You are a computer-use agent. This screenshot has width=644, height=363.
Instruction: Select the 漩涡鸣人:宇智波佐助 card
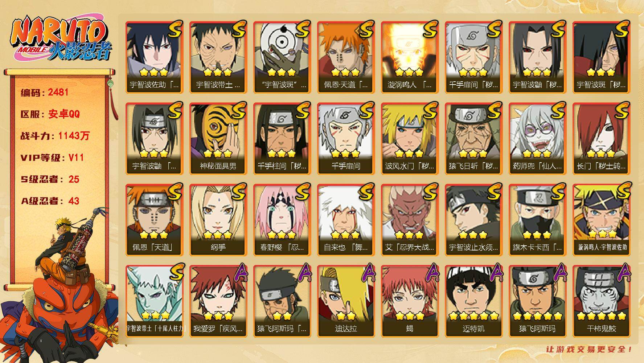click(x=601, y=220)
